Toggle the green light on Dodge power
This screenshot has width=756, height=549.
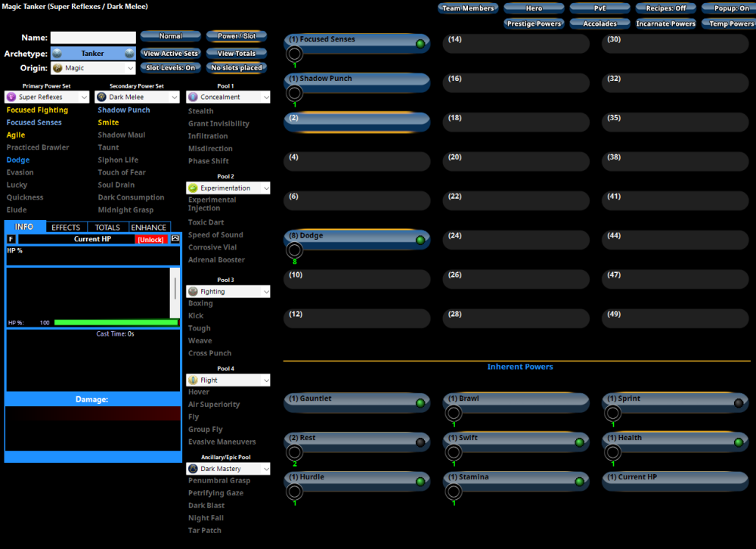point(420,240)
